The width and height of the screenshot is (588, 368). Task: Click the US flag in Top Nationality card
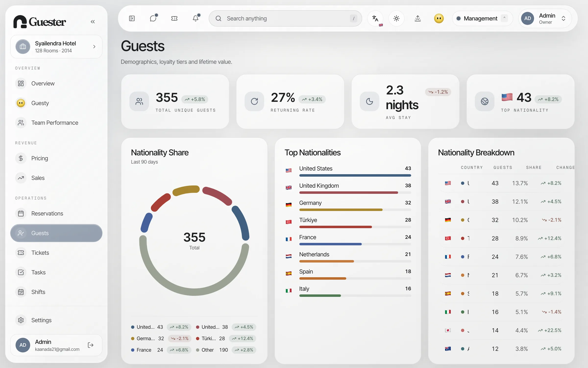click(x=507, y=97)
